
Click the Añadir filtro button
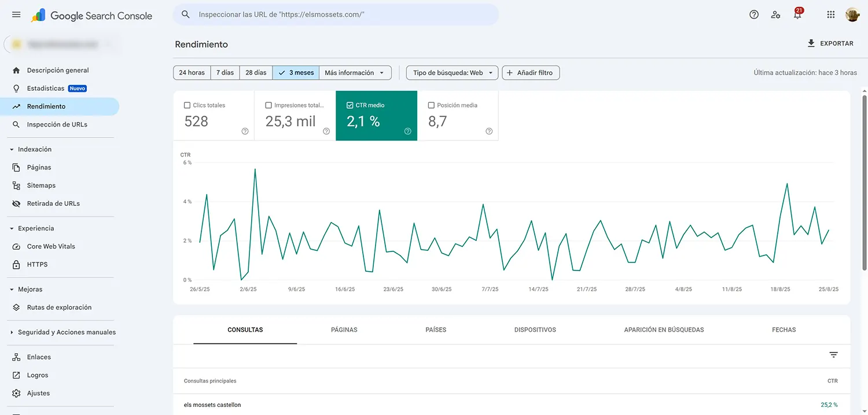coord(531,72)
